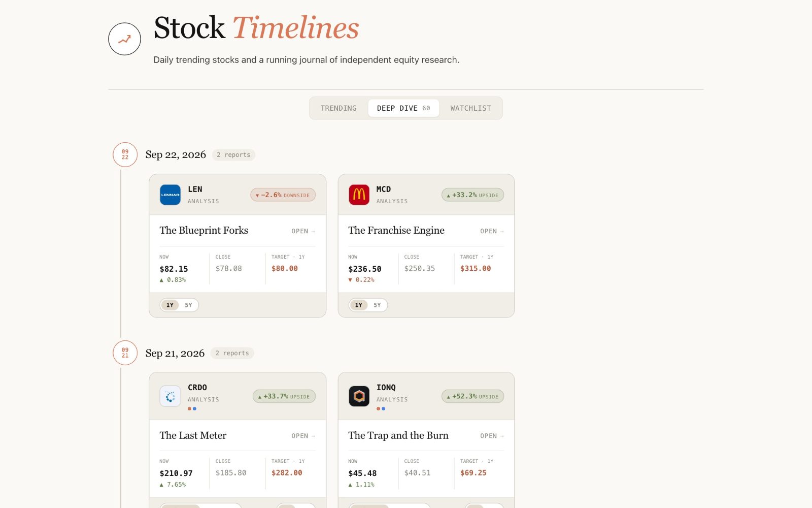Click the LEN -2.6% downside badge
The image size is (812, 508).
tap(283, 195)
